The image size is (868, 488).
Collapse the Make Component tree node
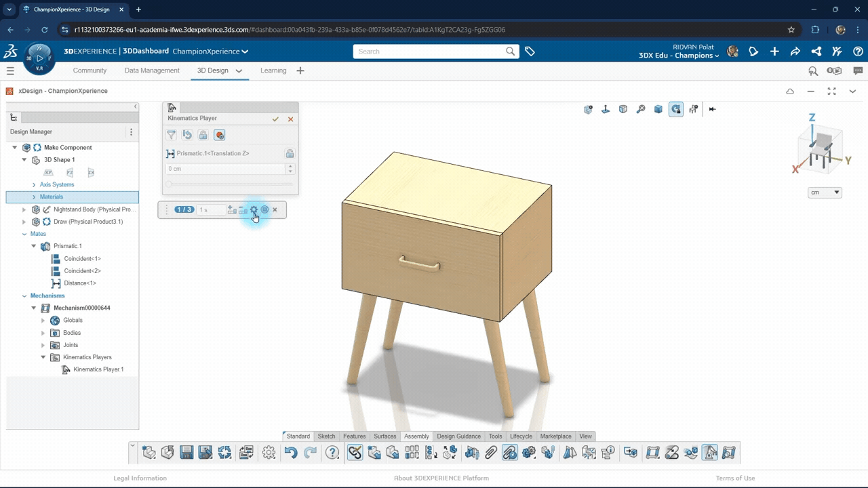point(15,148)
